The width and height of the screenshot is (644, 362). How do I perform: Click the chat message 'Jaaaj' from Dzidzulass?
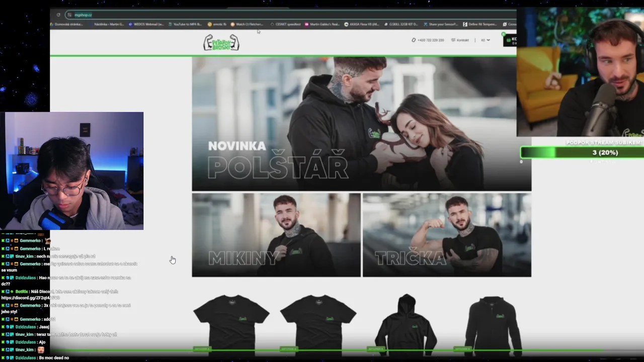click(44, 327)
